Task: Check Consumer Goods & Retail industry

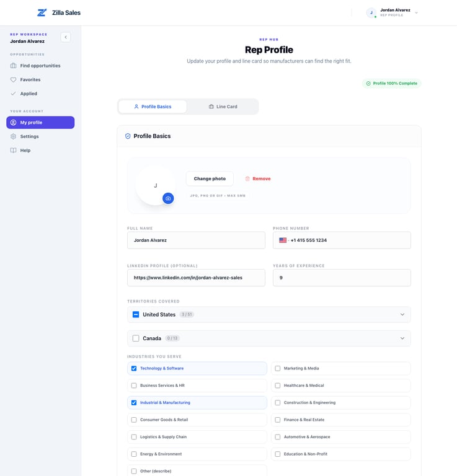Action: click(x=134, y=420)
